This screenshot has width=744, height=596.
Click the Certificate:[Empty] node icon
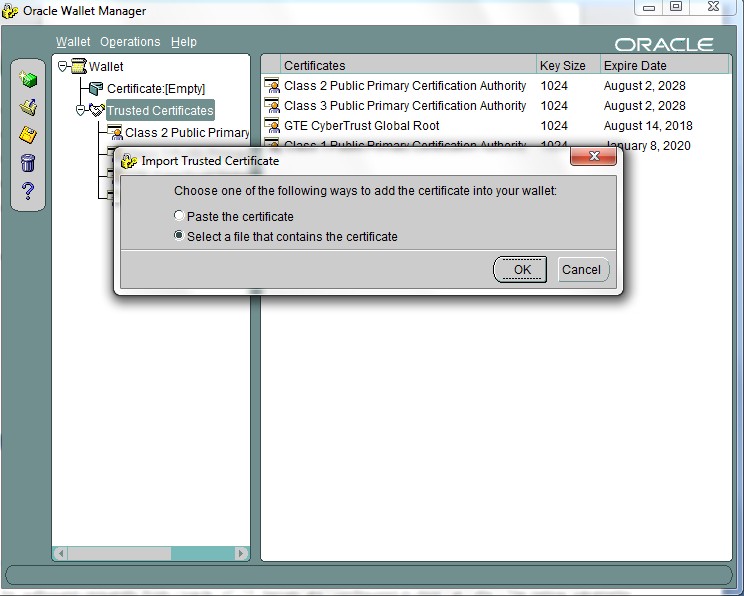pyautogui.click(x=96, y=88)
